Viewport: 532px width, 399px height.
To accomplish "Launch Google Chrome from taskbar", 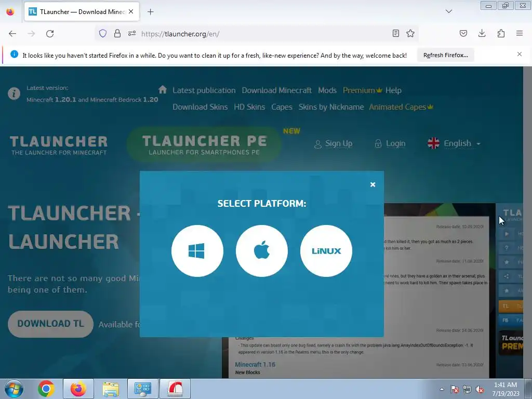I will pos(46,389).
